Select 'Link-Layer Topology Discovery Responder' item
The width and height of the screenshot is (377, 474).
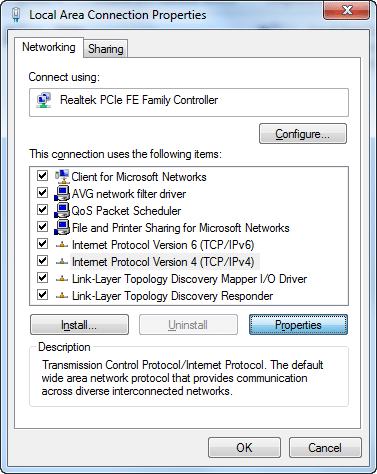click(172, 296)
